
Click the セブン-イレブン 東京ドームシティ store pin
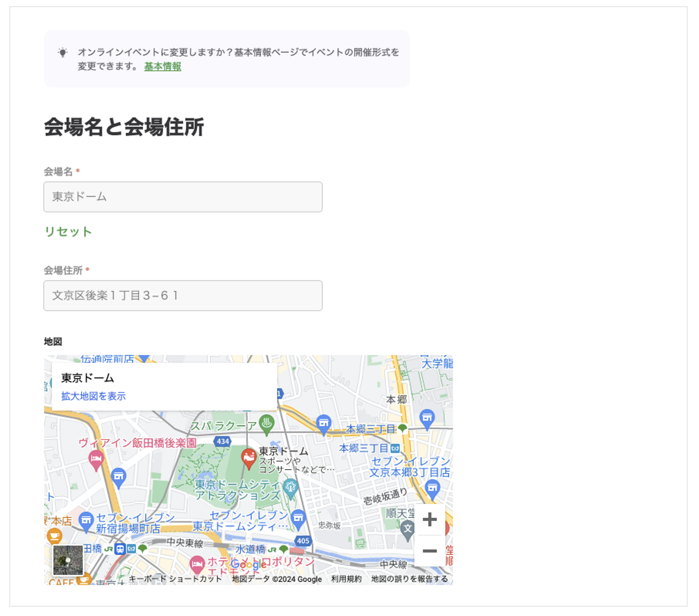point(298,519)
